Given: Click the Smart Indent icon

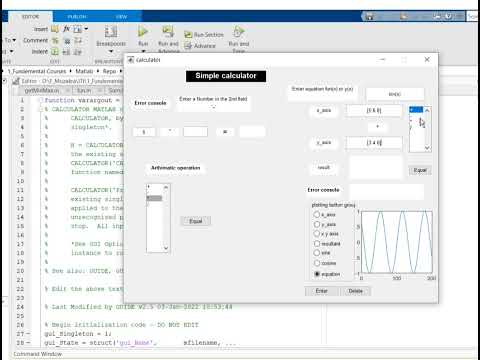Looking at the screenshot, I should [55, 52].
